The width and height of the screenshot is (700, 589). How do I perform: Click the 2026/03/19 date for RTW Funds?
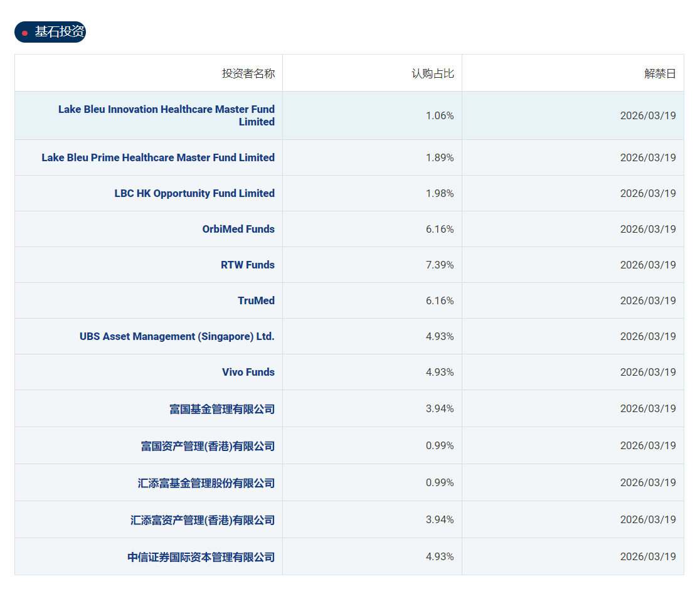(x=648, y=265)
